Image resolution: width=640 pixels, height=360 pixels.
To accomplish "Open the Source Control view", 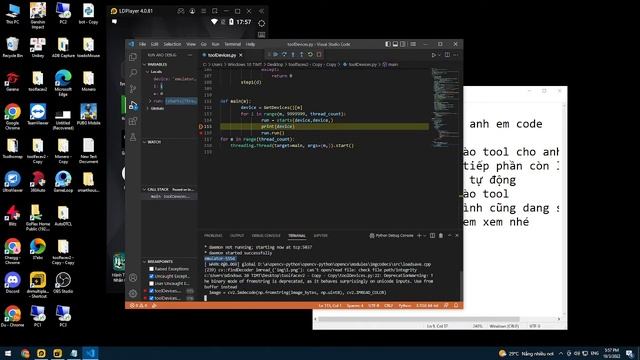I will (x=133, y=89).
